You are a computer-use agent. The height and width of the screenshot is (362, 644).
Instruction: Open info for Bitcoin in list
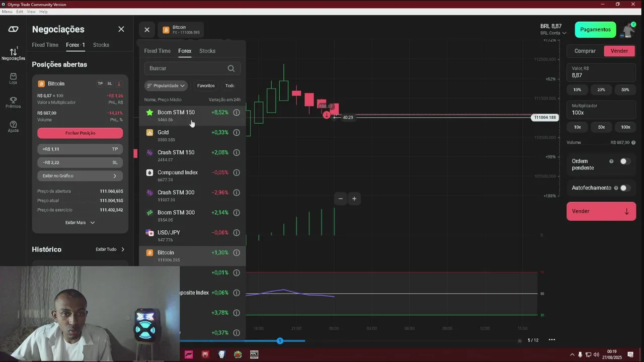[x=236, y=253]
